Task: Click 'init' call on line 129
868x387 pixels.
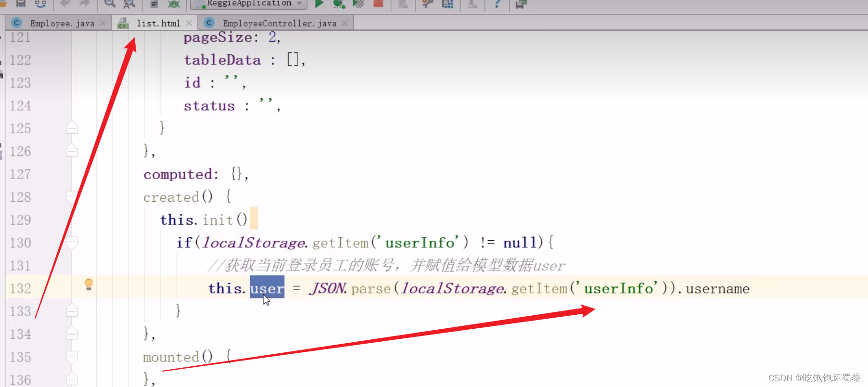Action: tap(217, 220)
